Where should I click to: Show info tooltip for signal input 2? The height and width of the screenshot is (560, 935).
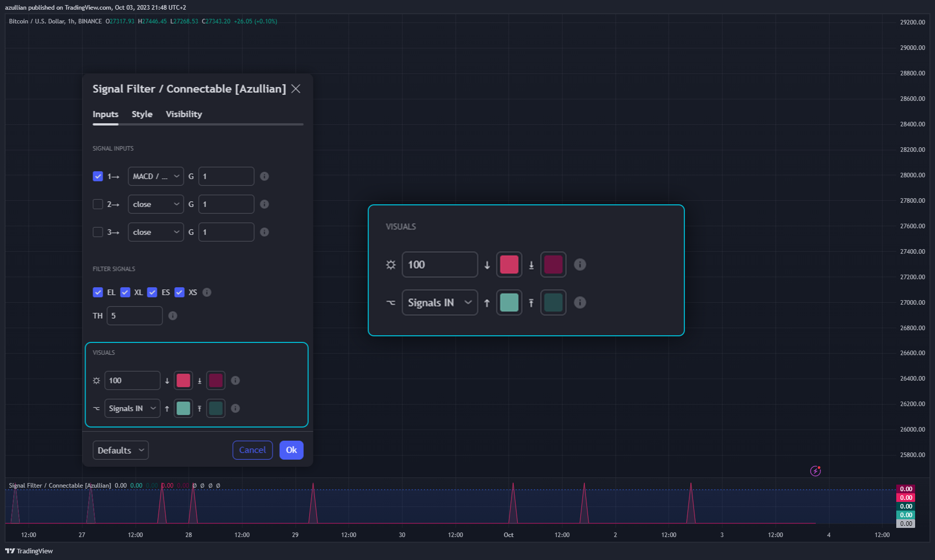(264, 204)
